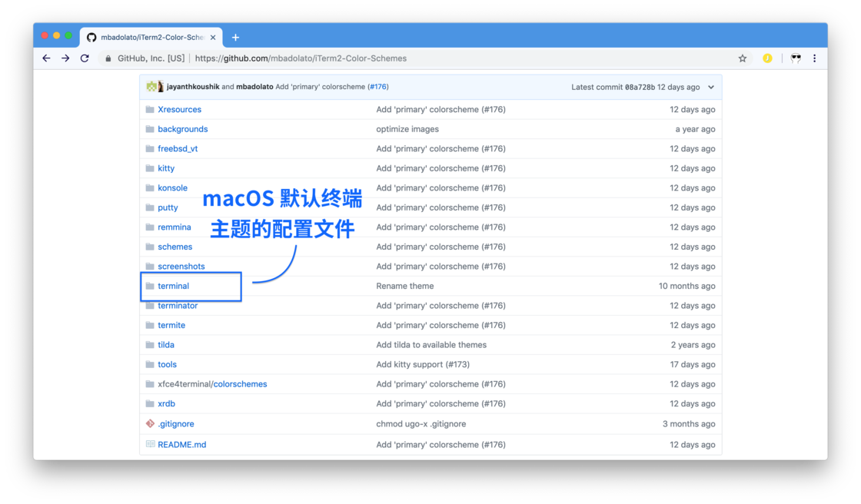861x504 pixels.
Task: Expand the latest commit details chevron
Action: pyautogui.click(x=710, y=87)
